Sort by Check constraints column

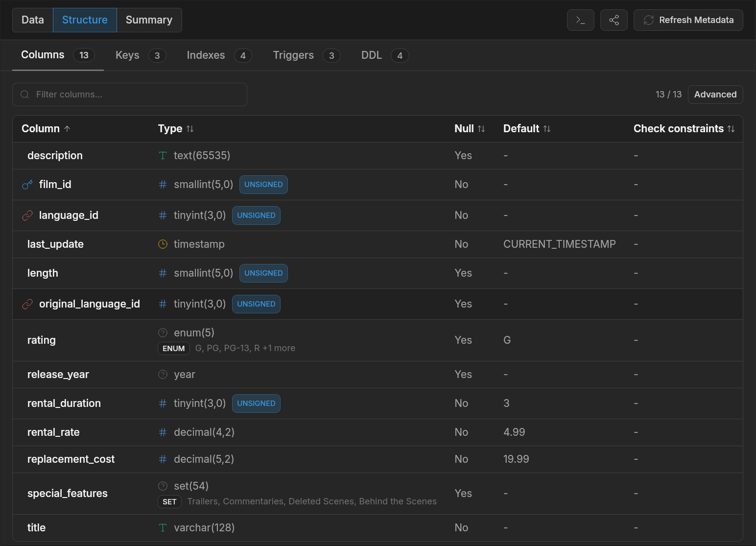click(x=684, y=129)
